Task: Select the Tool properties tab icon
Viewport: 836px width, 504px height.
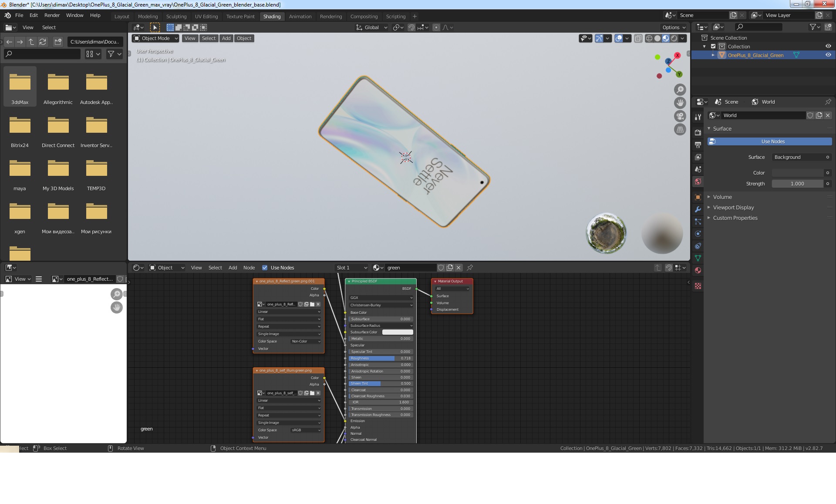Action: click(698, 117)
